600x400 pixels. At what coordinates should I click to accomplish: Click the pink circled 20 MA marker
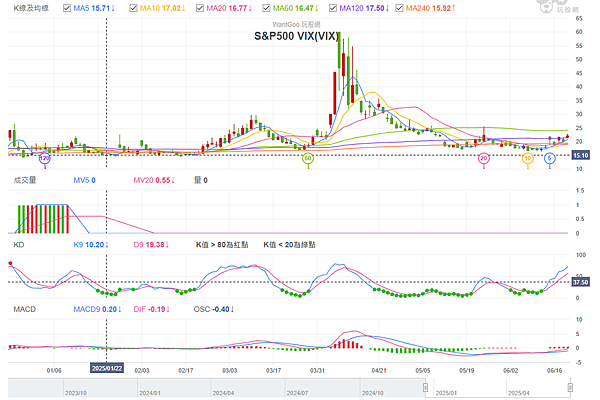click(484, 158)
